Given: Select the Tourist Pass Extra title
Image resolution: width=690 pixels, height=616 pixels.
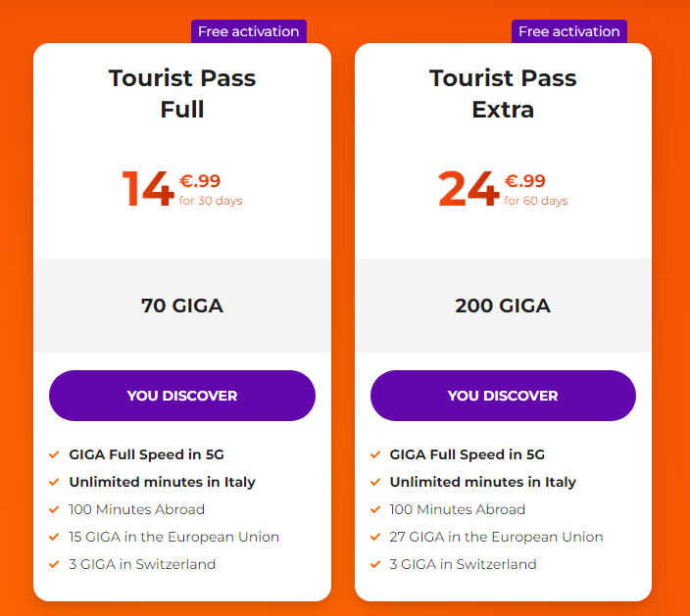Looking at the screenshot, I should tap(503, 93).
